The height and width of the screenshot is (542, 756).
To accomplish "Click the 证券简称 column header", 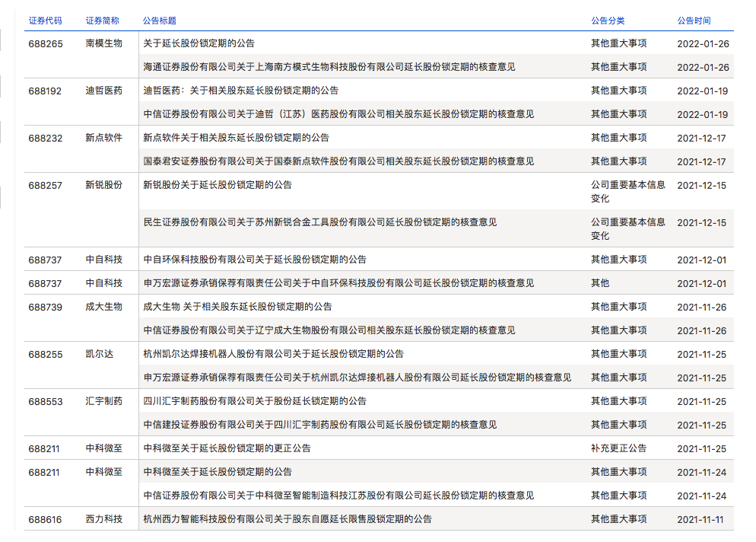I will (102, 21).
